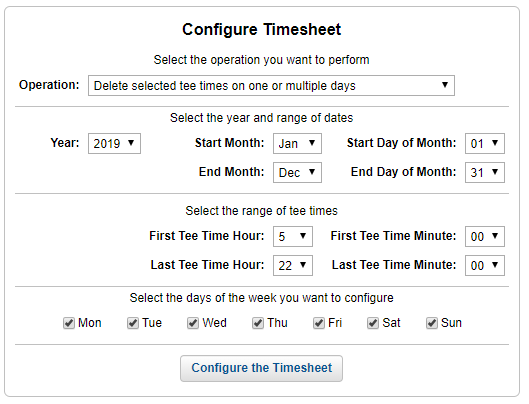Toggle the Thu checkbox

tap(258, 323)
